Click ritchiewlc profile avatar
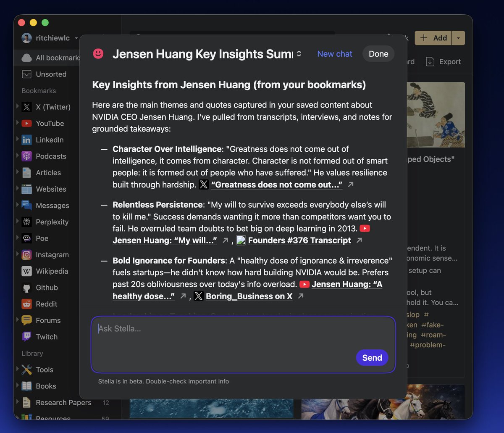Image resolution: width=504 pixels, height=433 pixels. pyautogui.click(x=26, y=38)
